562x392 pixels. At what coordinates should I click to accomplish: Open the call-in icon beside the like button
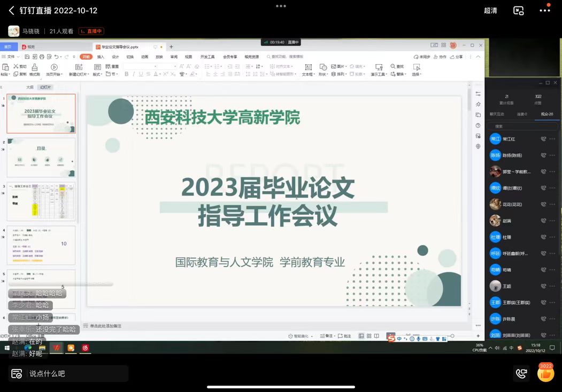(521, 373)
